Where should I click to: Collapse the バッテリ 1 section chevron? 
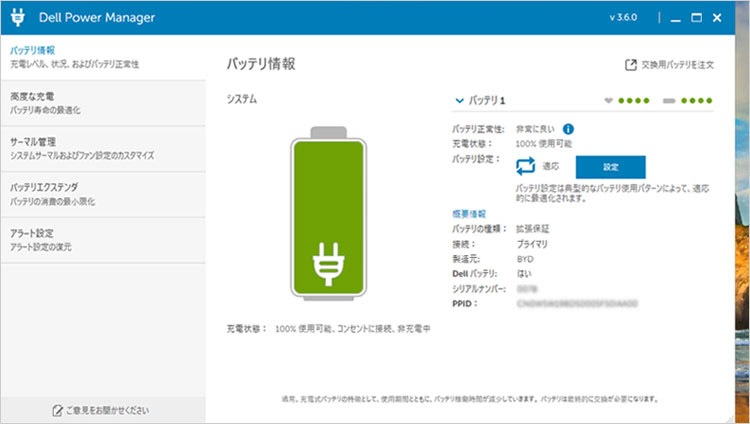460,100
